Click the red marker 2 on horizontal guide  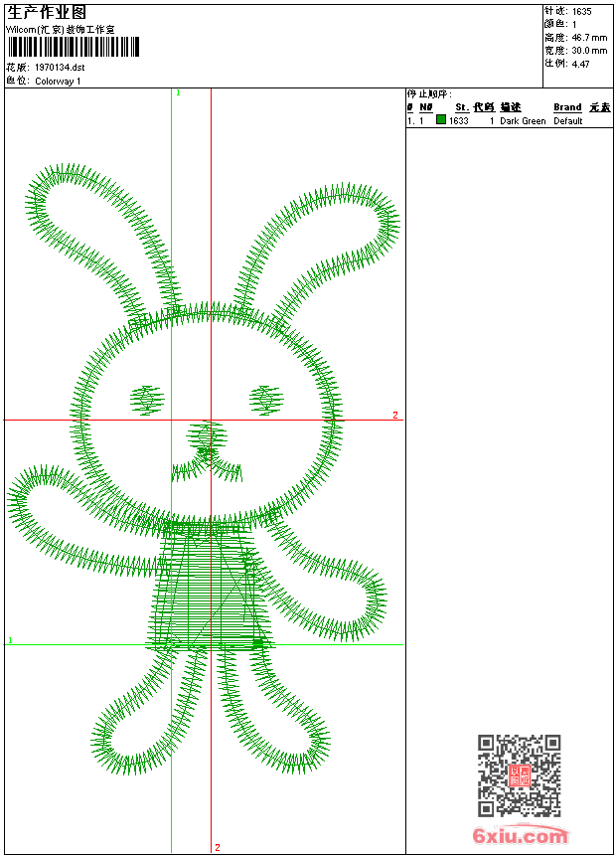click(394, 415)
